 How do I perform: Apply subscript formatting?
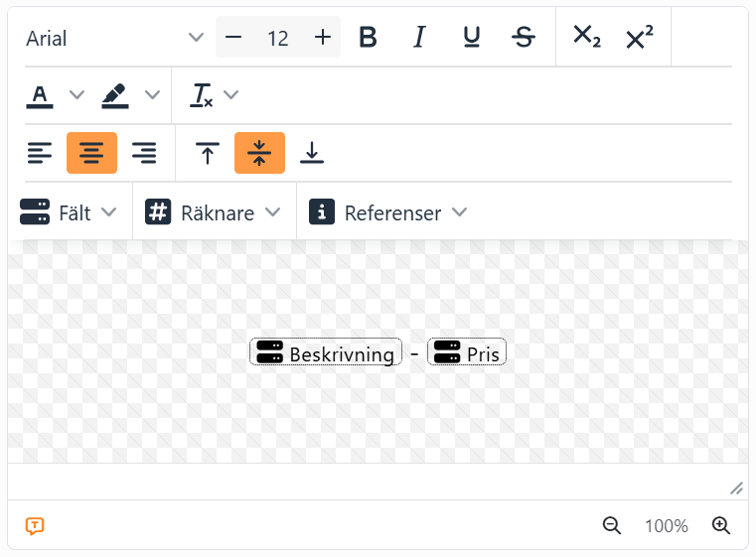[587, 37]
